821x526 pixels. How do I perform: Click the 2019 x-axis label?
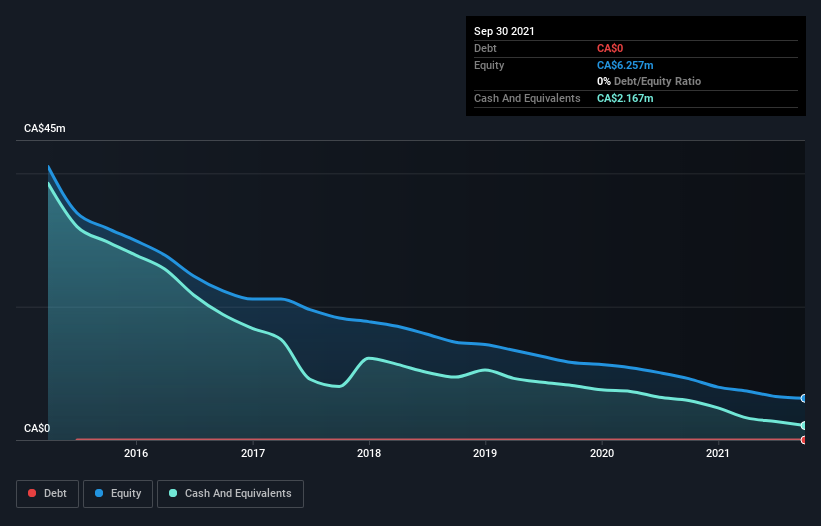coord(485,453)
